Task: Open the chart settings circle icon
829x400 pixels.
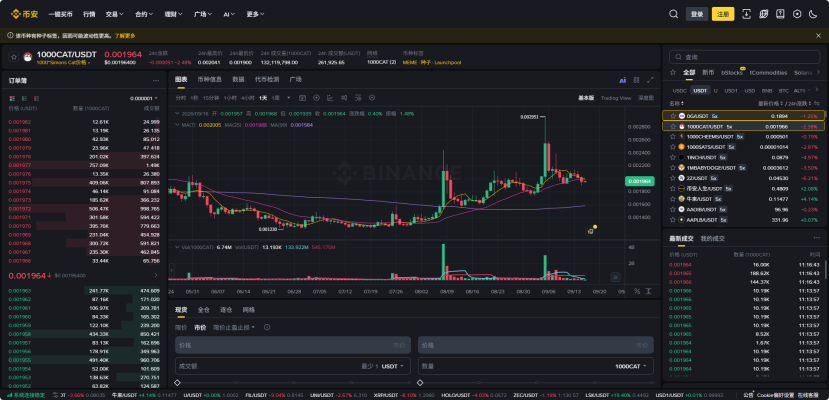Action: [372, 98]
